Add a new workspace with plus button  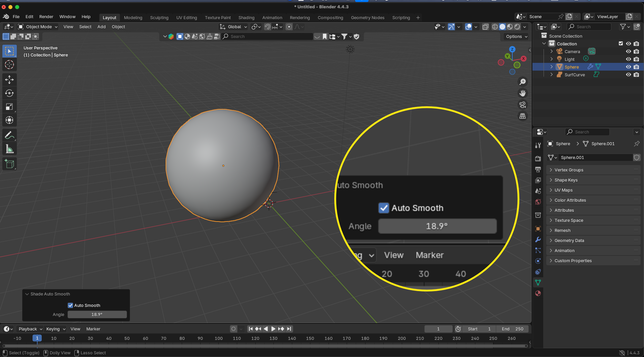418,17
